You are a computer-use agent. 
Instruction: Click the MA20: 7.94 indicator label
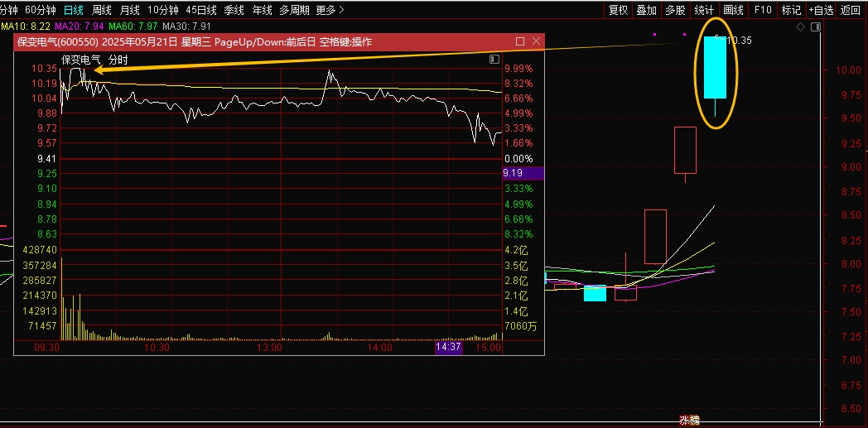pyautogui.click(x=80, y=26)
